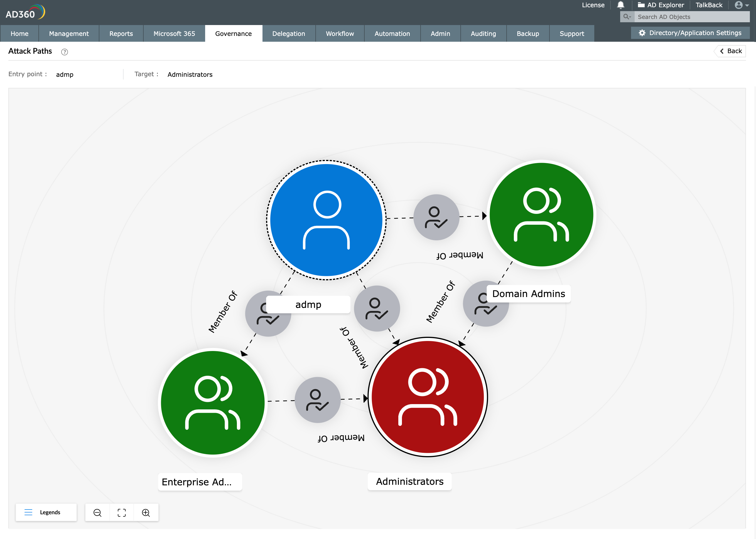Image resolution: width=756 pixels, height=539 pixels.
Task: Open the Auditing tab
Action: (x=483, y=34)
